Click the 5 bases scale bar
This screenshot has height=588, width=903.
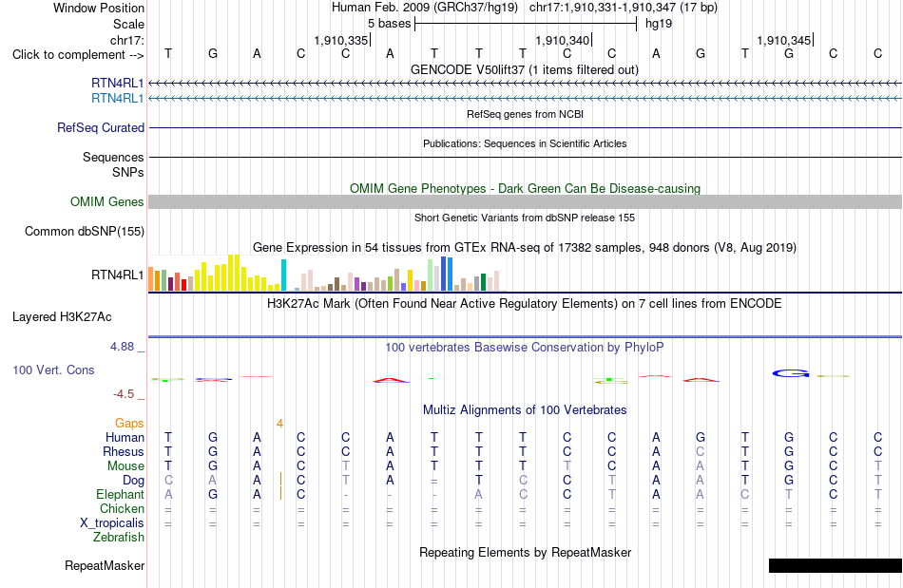(526, 24)
